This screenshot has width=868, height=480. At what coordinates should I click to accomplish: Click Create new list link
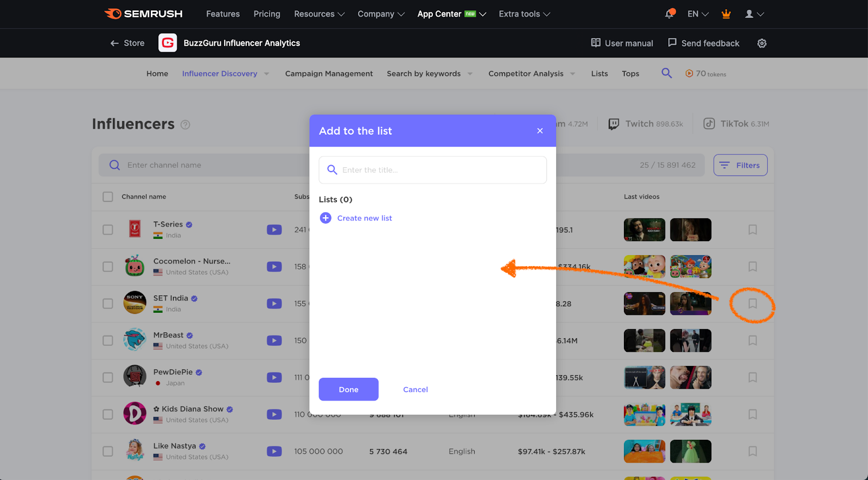[365, 218]
